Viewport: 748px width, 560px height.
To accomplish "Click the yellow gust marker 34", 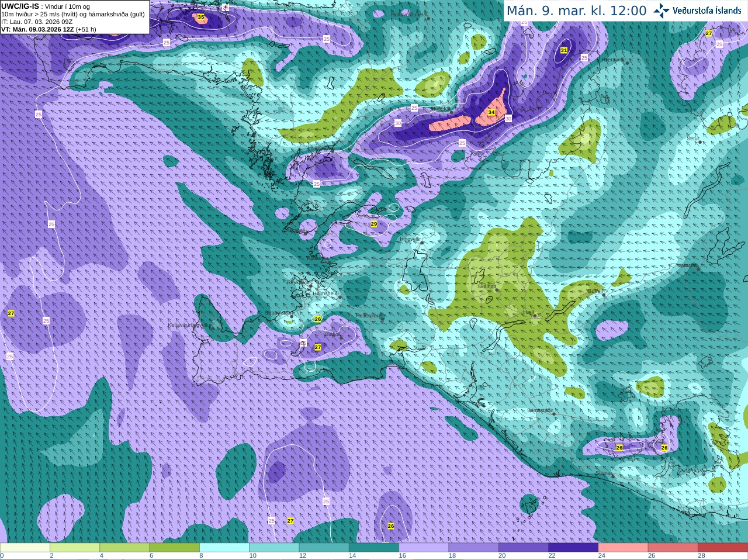I will pyautogui.click(x=491, y=112).
